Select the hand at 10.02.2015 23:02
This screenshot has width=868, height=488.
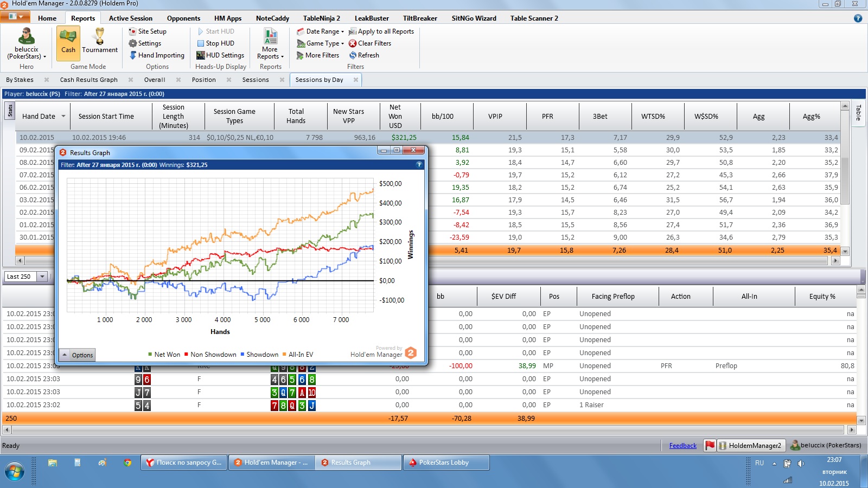coord(430,405)
